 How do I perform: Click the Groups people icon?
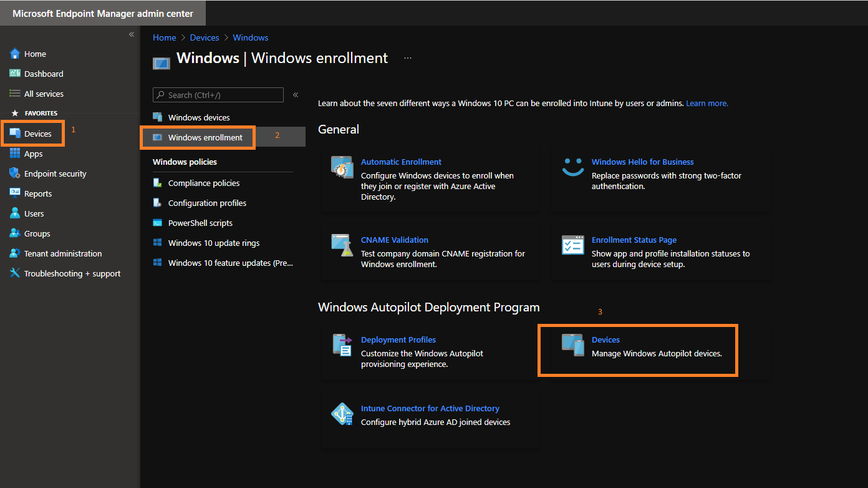point(15,233)
